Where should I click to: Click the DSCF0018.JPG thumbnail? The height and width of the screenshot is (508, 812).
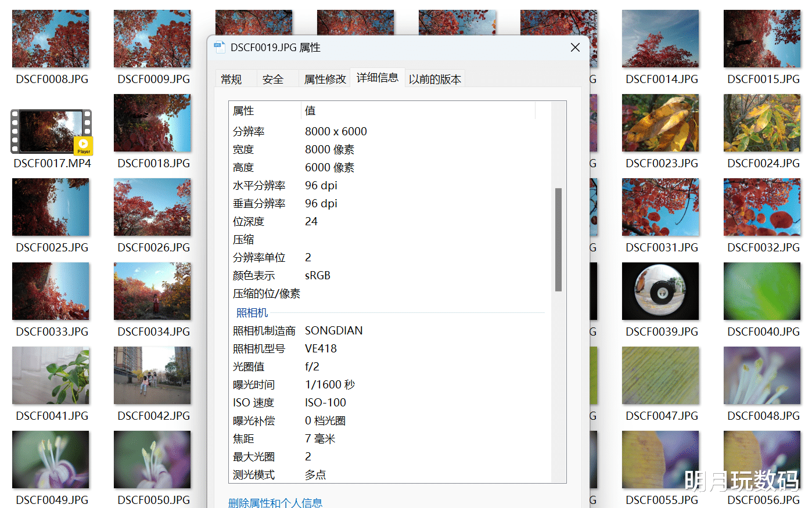[152, 123]
